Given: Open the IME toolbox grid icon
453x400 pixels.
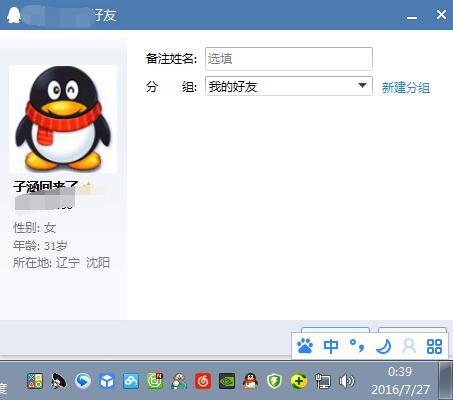Looking at the screenshot, I should click(x=434, y=346).
